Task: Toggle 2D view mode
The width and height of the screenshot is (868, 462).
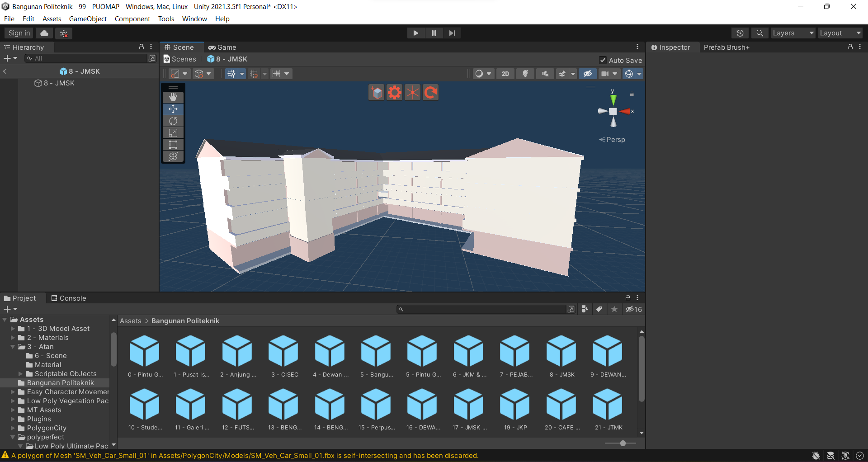Action: [x=505, y=74]
